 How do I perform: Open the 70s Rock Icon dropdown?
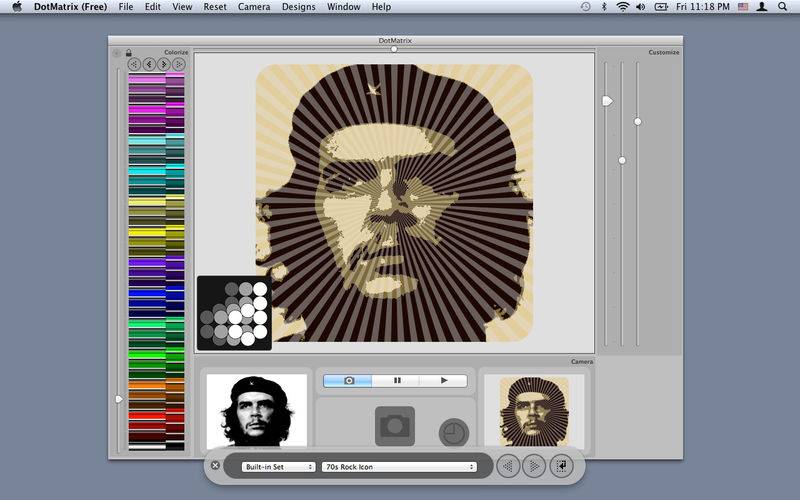click(x=399, y=467)
